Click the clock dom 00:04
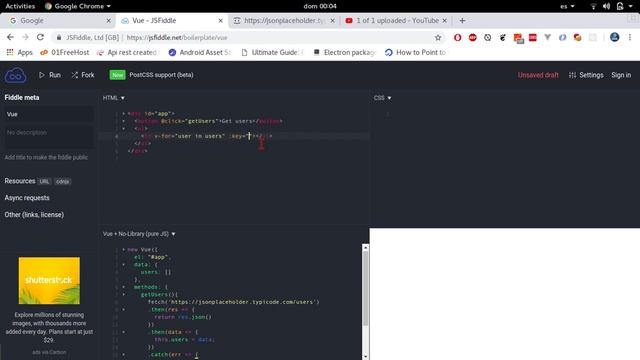Image resolution: width=640 pixels, height=360 pixels. (x=320, y=6)
